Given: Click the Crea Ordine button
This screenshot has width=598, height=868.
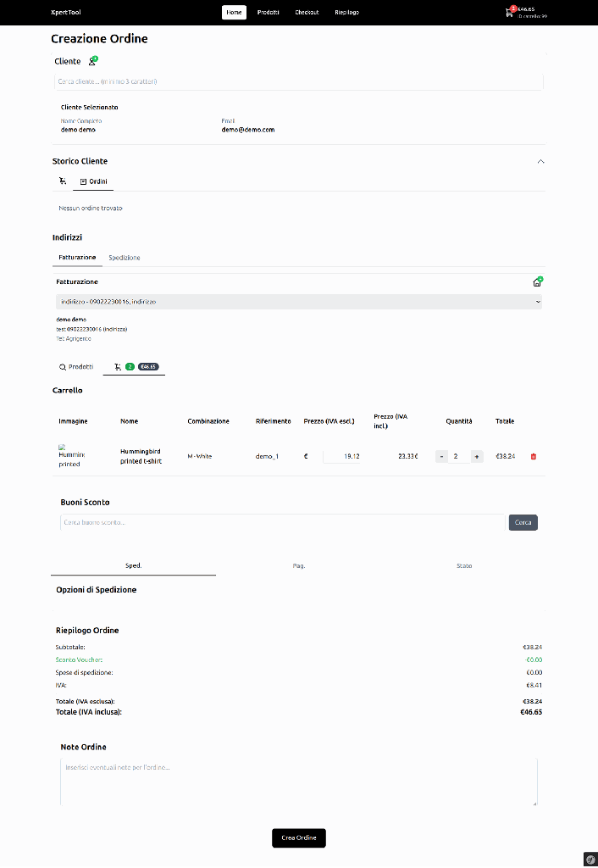Looking at the screenshot, I should point(298,837).
